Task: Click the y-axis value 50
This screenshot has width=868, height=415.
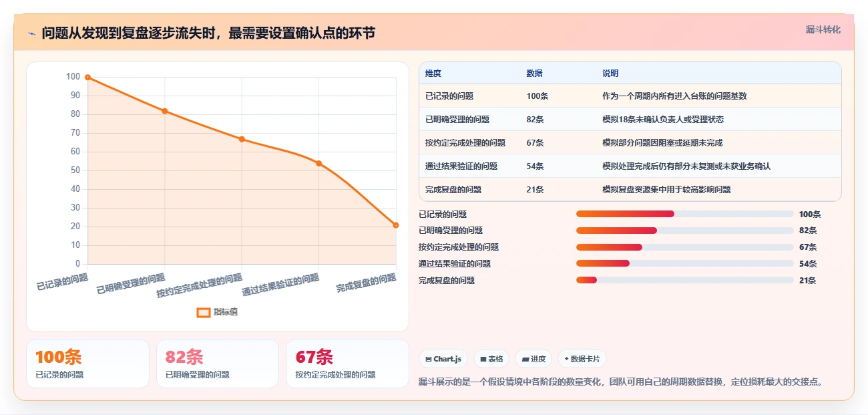Action: tap(75, 170)
